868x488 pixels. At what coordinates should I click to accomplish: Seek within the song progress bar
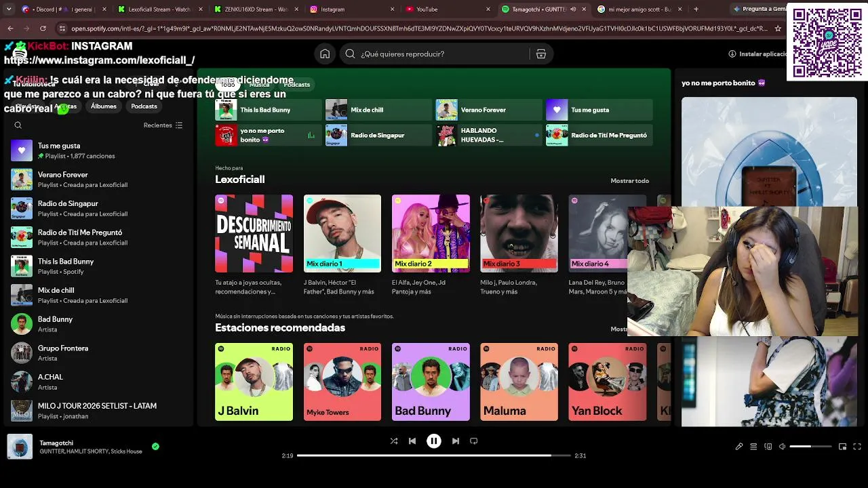434,455
